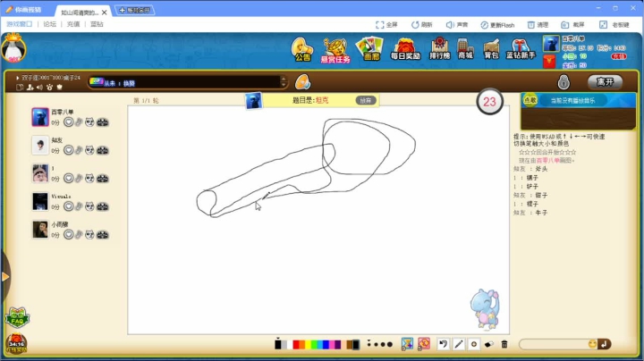Switch to the 游戏窗口 tab
This screenshot has height=361, width=644.
click(20, 24)
